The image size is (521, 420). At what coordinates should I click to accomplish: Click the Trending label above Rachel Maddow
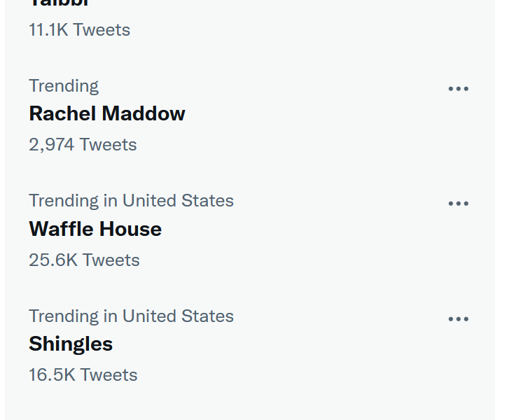(64, 85)
